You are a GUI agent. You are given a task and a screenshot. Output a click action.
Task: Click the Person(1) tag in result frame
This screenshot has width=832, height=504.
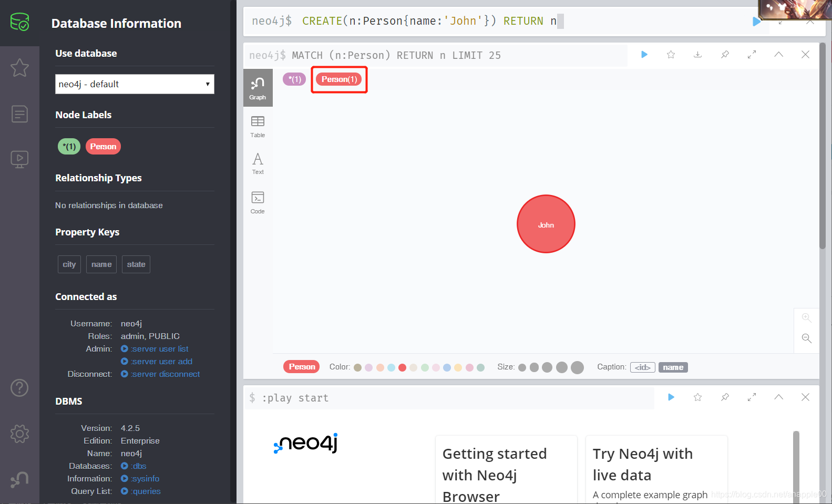tap(339, 79)
